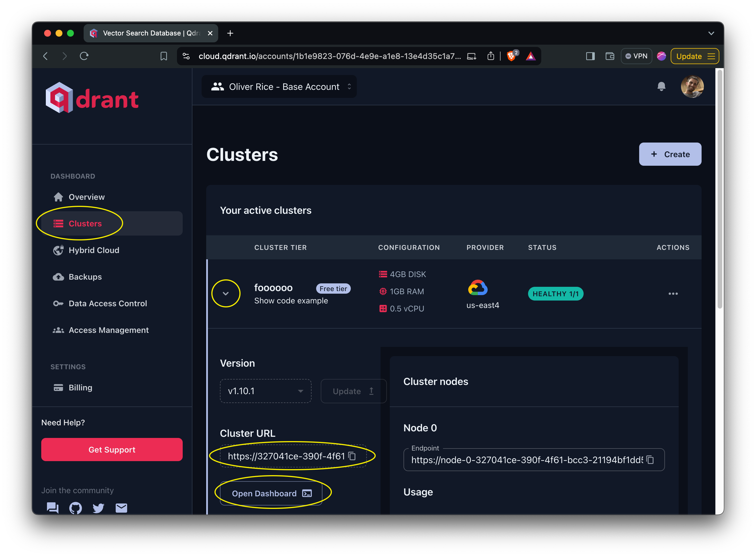Click the Clusters menu item
The height and width of the screenshot is (557, 756).
click(x=85, y=224)
